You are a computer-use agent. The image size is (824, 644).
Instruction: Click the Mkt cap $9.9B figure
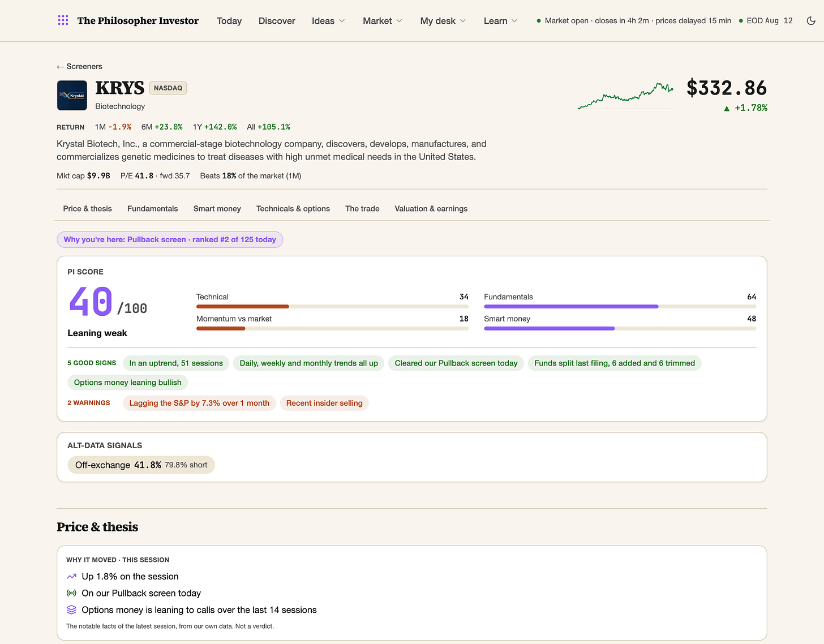click(x=83, y=176)
